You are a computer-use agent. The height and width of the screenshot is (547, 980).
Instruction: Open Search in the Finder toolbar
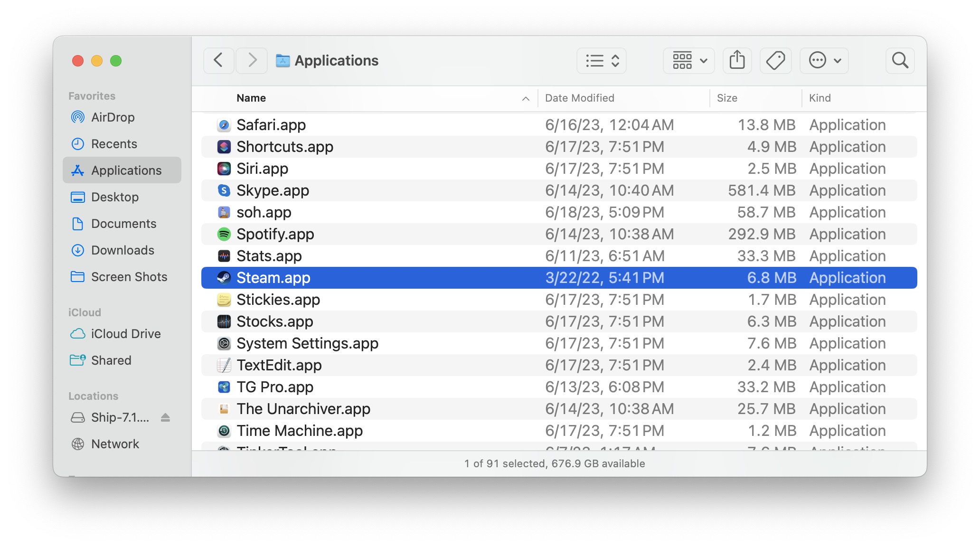(x=900, y=60)
